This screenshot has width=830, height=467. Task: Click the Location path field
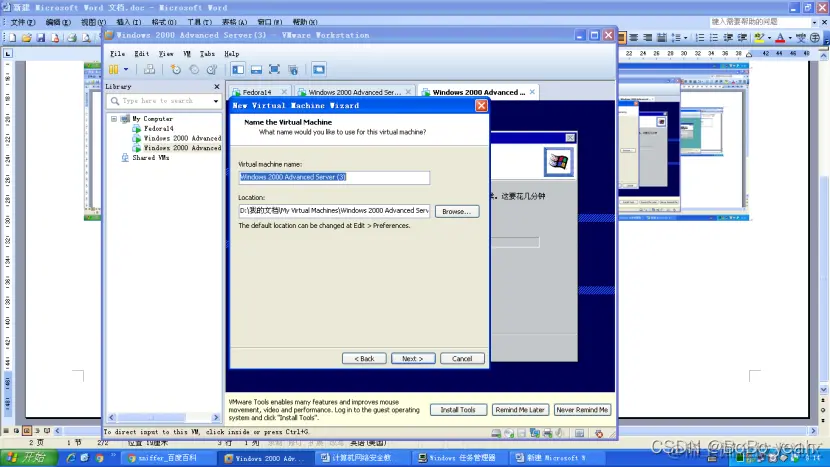pyautogui.click(x=334, y=211)
